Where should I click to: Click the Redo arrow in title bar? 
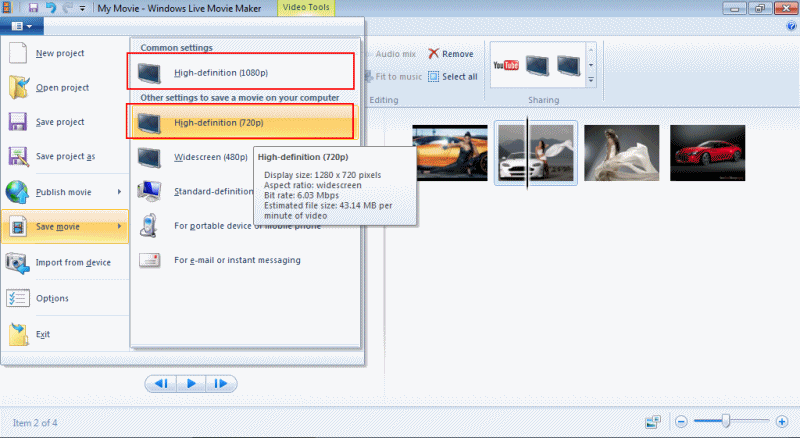[67, 8]
